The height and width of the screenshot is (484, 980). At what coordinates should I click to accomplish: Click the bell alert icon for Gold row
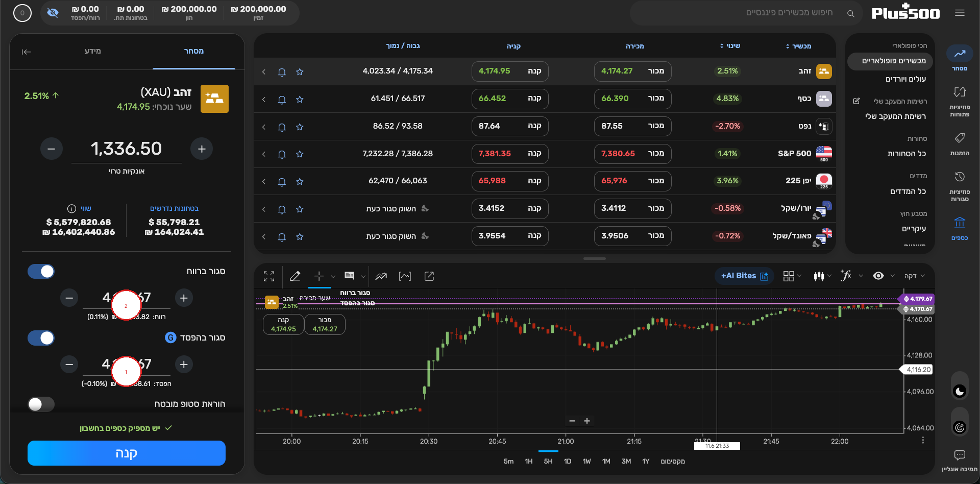click(282, 72)
